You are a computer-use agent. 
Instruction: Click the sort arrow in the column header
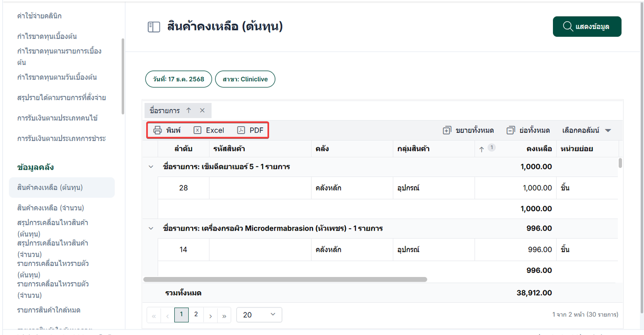pyautogui.click(x=482, y=149)
